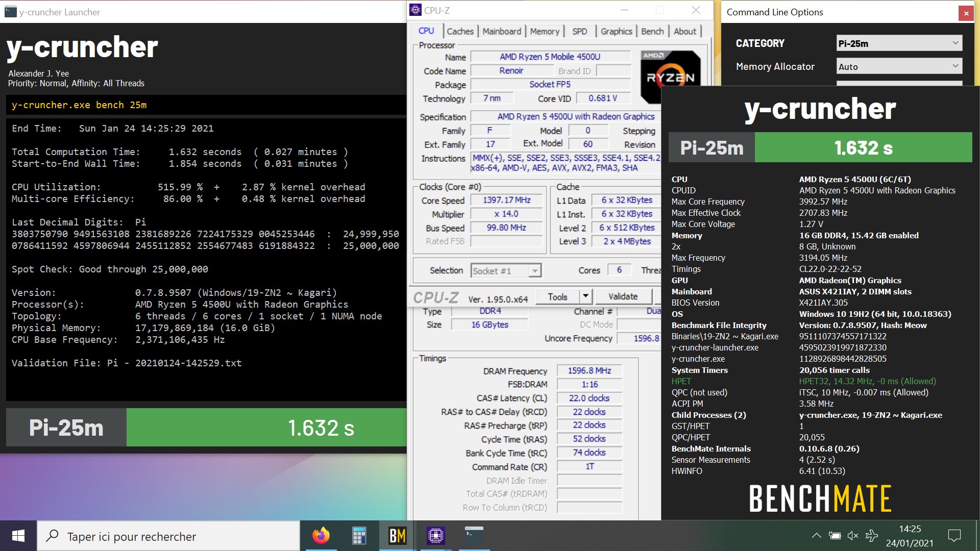Click the airplane mode tray icon
Viewport: 980px width, 551px height.
[872, 536]
